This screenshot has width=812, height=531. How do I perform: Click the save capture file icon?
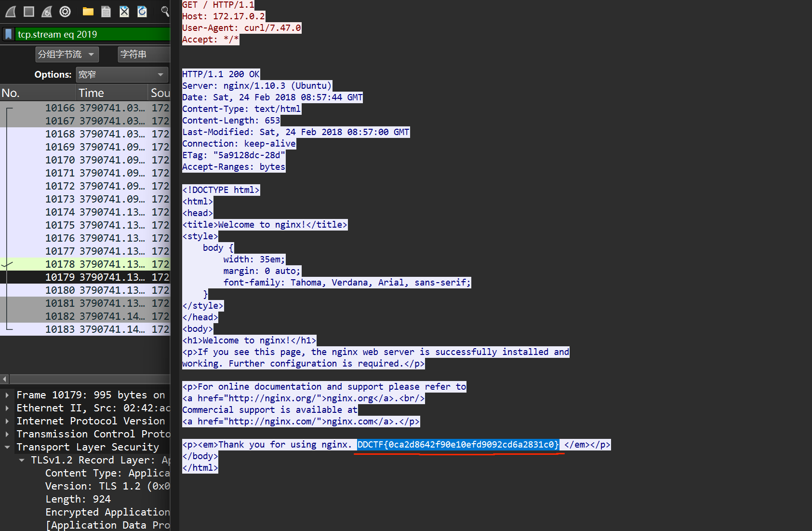106,12
